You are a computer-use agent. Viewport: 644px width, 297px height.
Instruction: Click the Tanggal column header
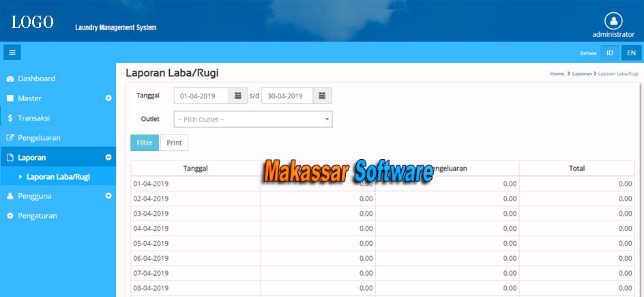click(x=195, y=168)
